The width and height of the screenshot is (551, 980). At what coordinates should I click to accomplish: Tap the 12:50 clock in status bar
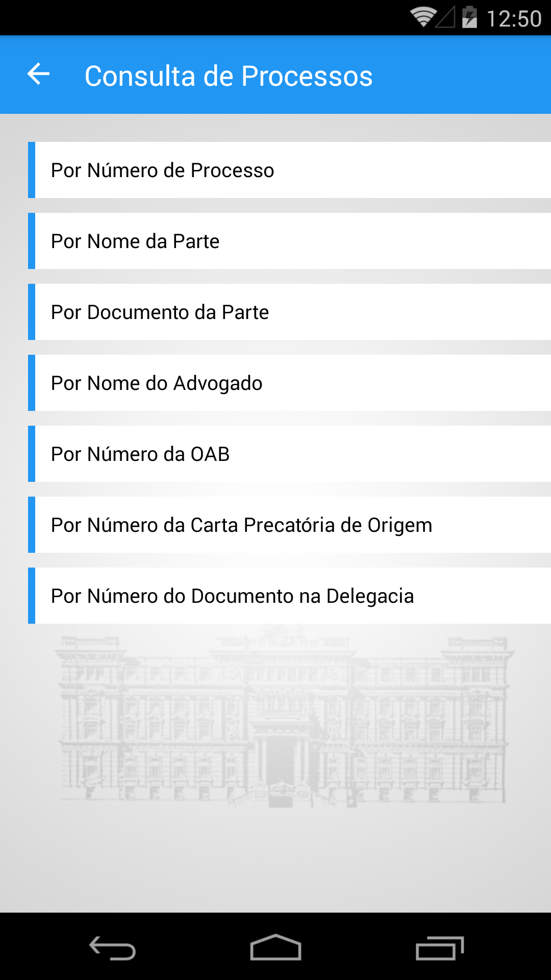tap(514, 19)
